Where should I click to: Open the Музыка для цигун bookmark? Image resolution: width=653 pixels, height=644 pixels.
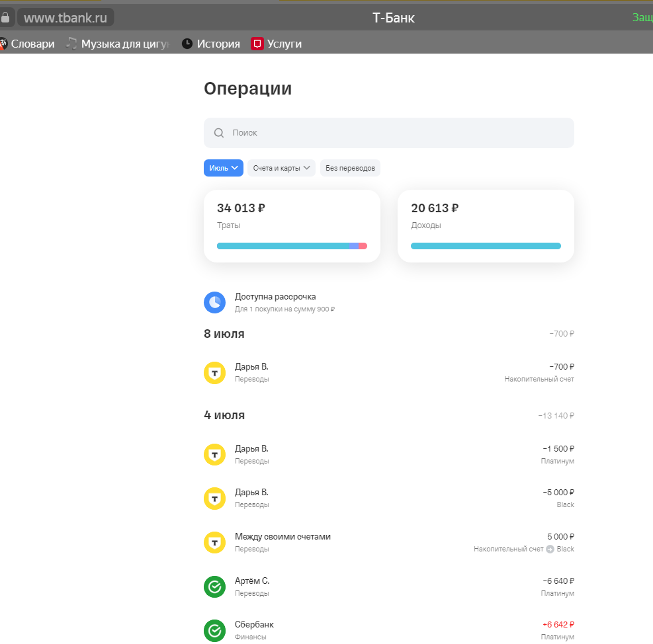tap(119, 44)
